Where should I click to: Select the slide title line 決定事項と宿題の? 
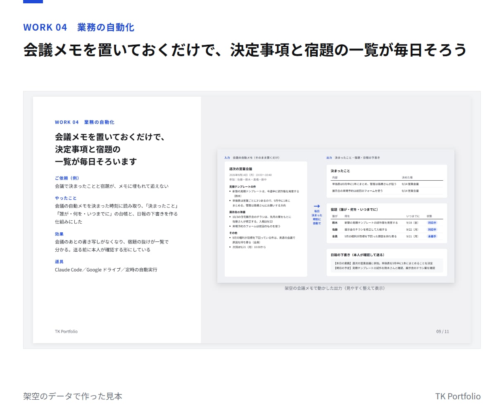click(88, 149)
